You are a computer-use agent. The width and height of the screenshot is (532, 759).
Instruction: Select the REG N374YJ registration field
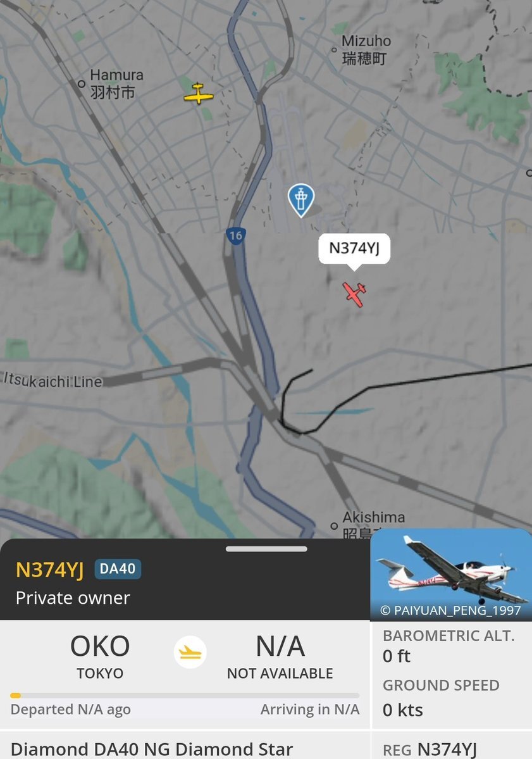point(430,750)
